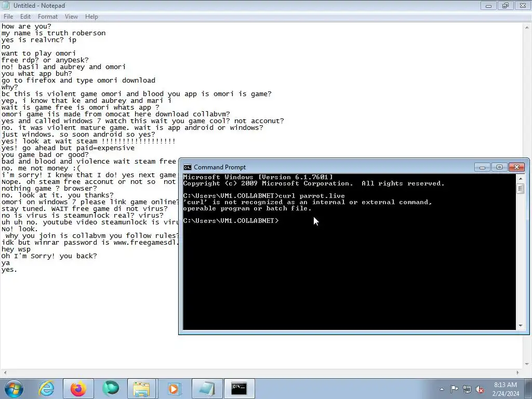Open Firefox from the taskbar

click(78, 389)
